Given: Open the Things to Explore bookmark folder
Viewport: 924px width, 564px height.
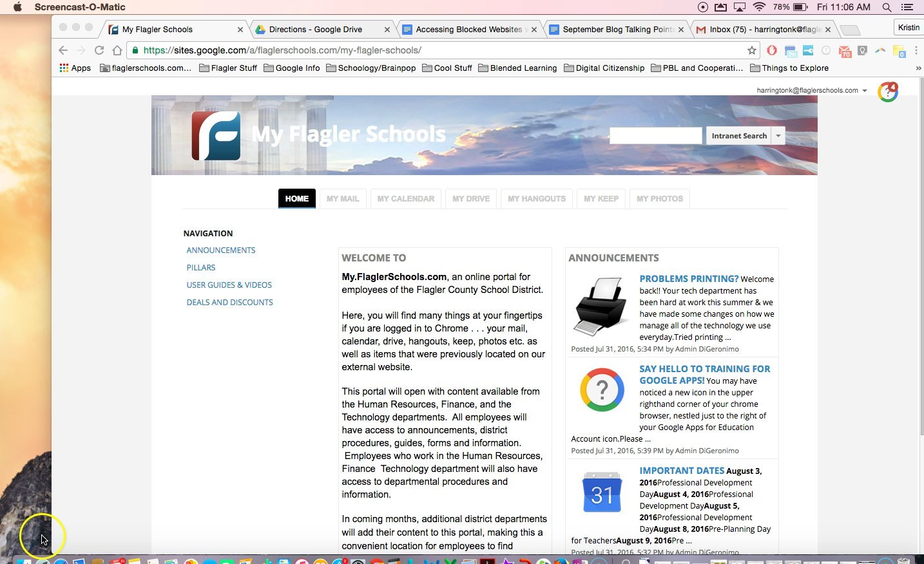Looking at the screenshot, I should [789, 68].
